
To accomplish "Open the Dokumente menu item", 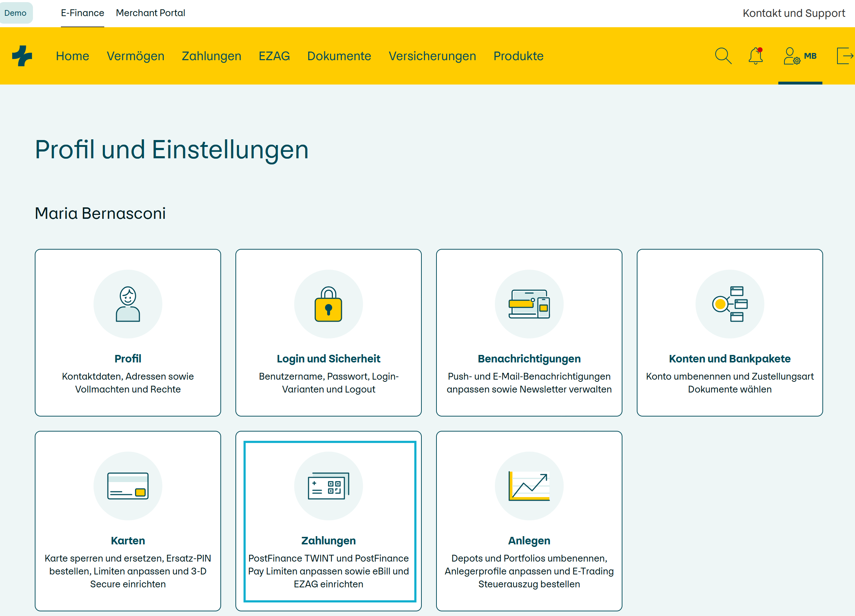I will pyautogui.click(x=339, y=56).
